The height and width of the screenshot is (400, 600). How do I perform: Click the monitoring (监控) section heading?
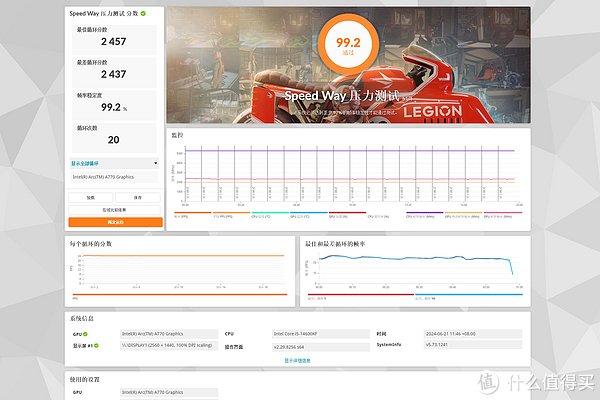(x=177, y=135)
